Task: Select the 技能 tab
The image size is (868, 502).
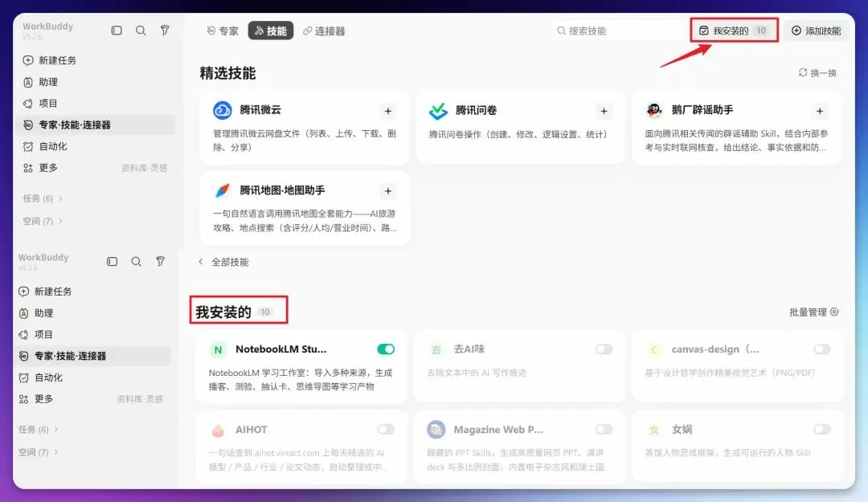Action: pos(271,31)
